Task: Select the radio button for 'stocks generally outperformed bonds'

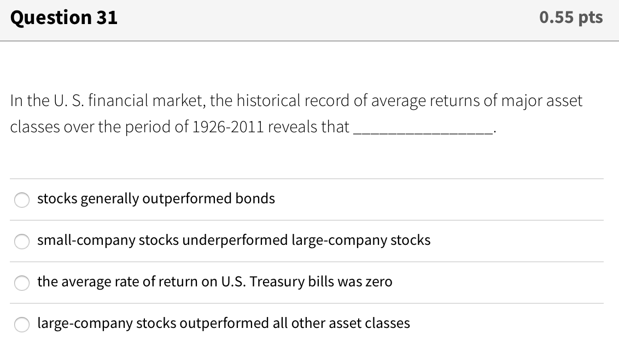Action: 21,200
